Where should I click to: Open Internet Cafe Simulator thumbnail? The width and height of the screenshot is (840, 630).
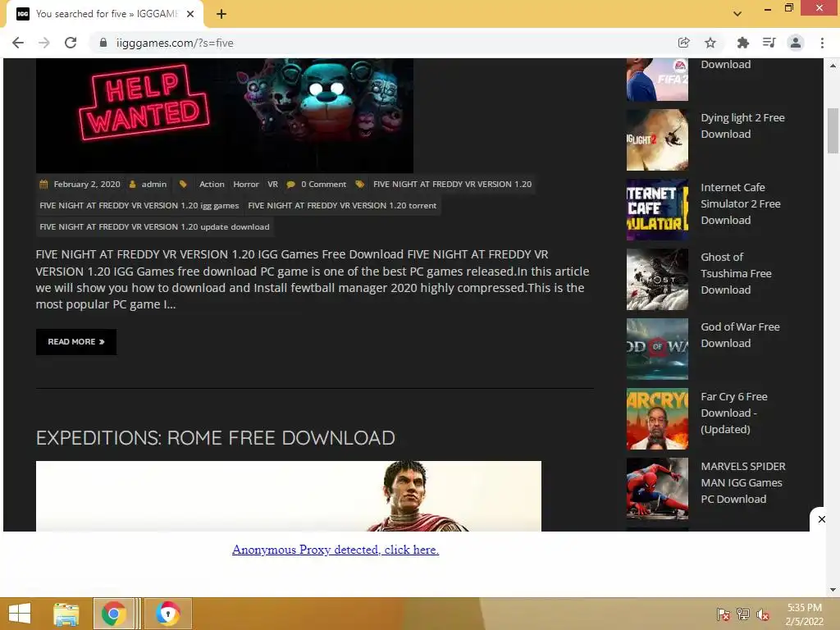point(657,209)
